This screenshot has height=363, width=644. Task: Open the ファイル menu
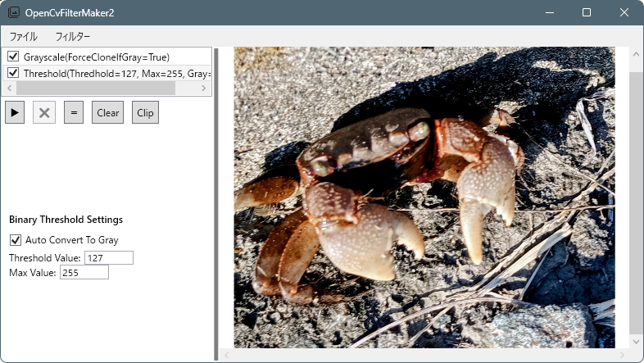pyautogui.click(x=23, y=36)
